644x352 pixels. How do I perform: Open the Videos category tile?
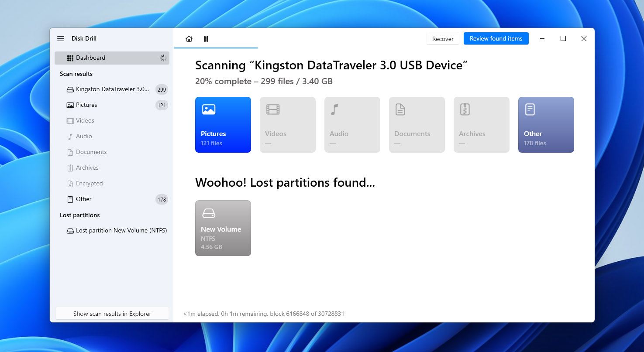point(288,125)
